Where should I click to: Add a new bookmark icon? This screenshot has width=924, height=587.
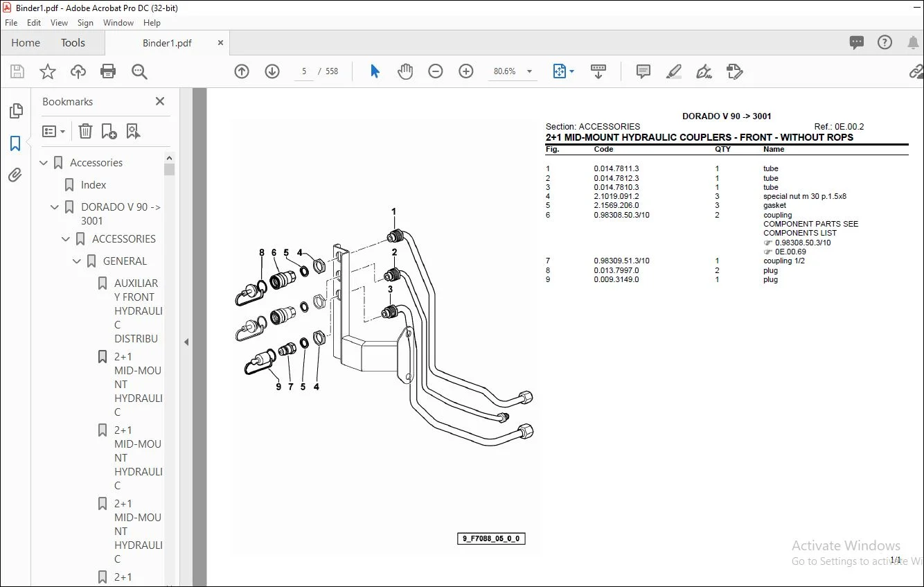click(x=109, y=131)
